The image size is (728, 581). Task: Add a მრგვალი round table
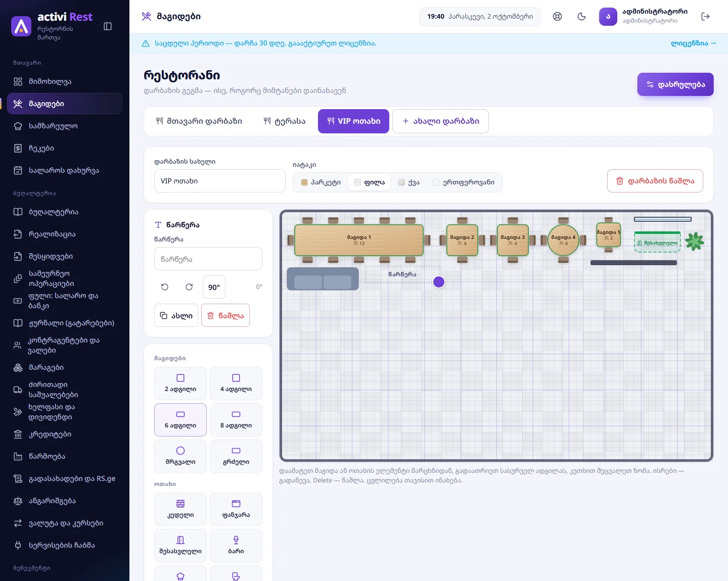180,456
